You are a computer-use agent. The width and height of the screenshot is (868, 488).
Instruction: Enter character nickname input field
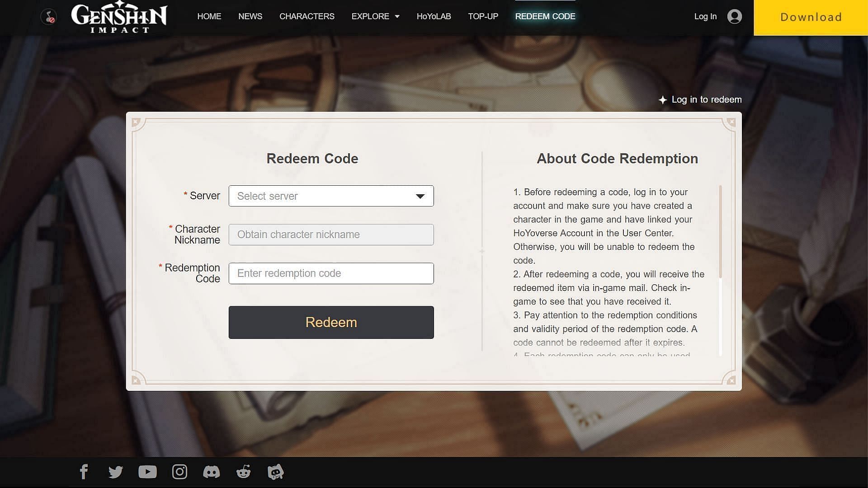click(x=331, y=234)
